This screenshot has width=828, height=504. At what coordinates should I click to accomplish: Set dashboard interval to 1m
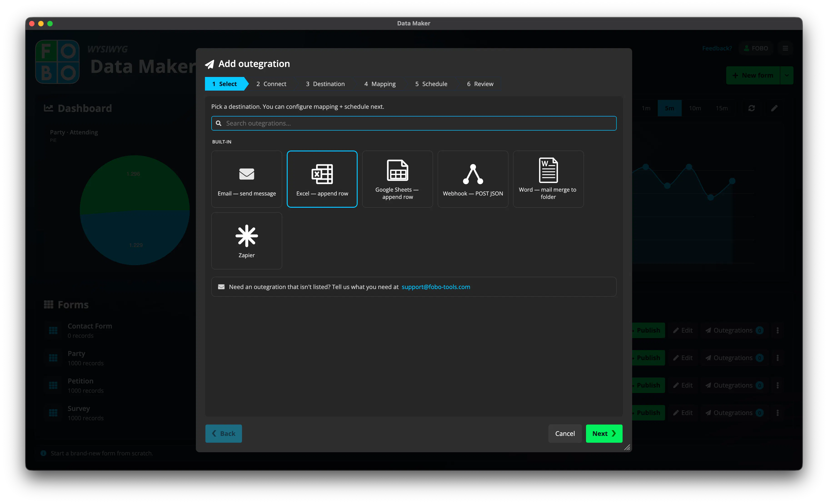pyautogui.click(x=646, y=108)
